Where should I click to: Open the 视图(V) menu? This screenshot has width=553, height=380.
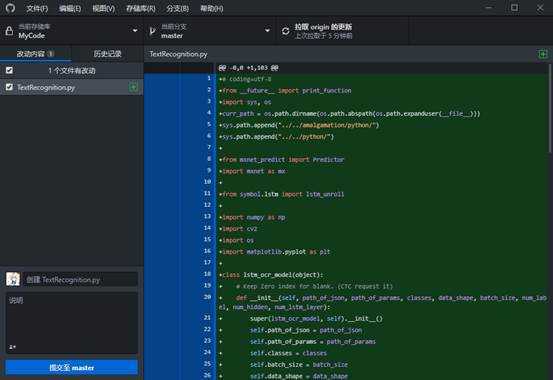pyautogui.click(x=104, y=8)
